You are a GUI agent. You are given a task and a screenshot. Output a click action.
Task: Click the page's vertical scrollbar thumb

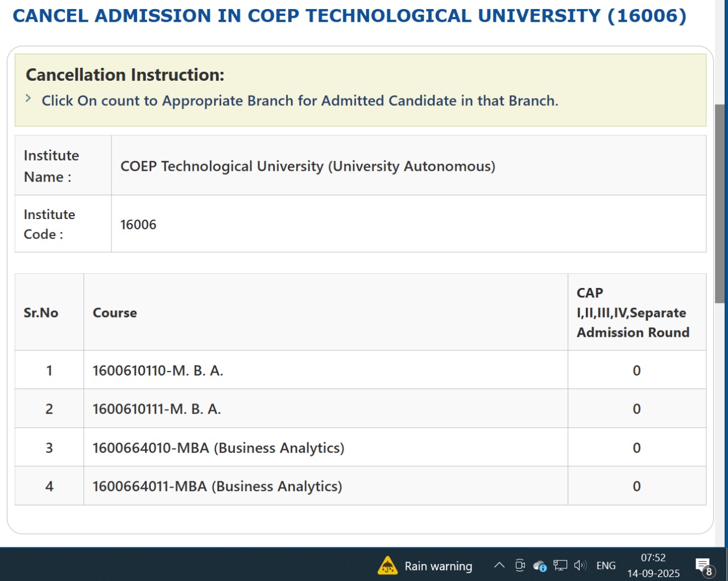coord(720,203)
